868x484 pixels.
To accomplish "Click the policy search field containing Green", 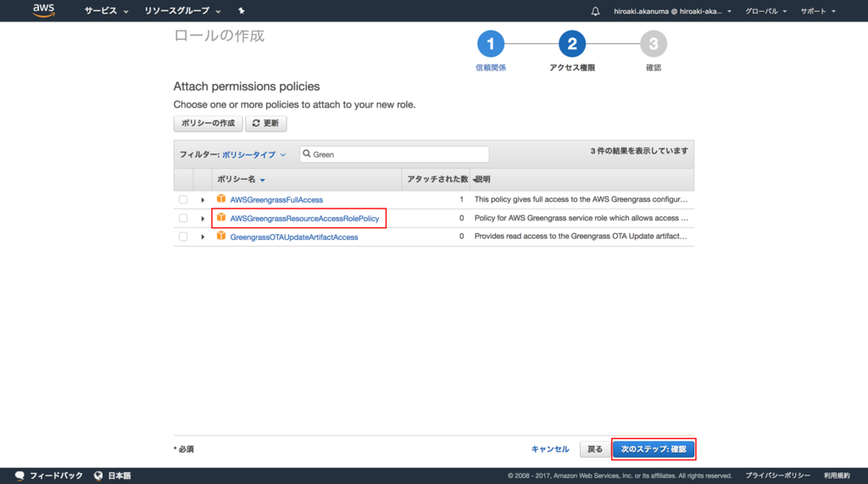I will [x=394, y=154].
